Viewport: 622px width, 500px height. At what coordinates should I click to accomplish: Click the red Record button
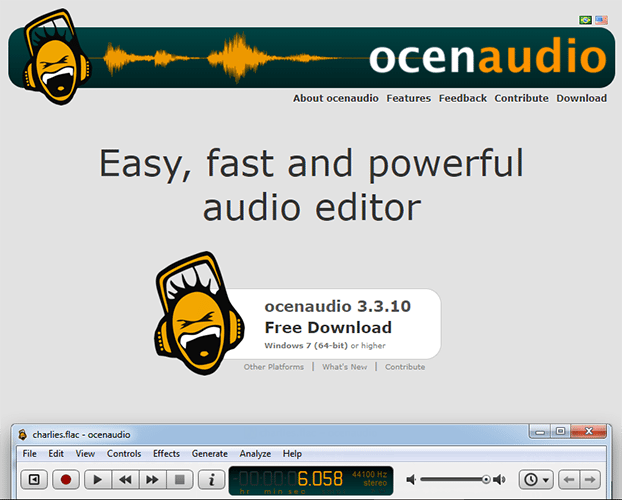coord(66,480)
